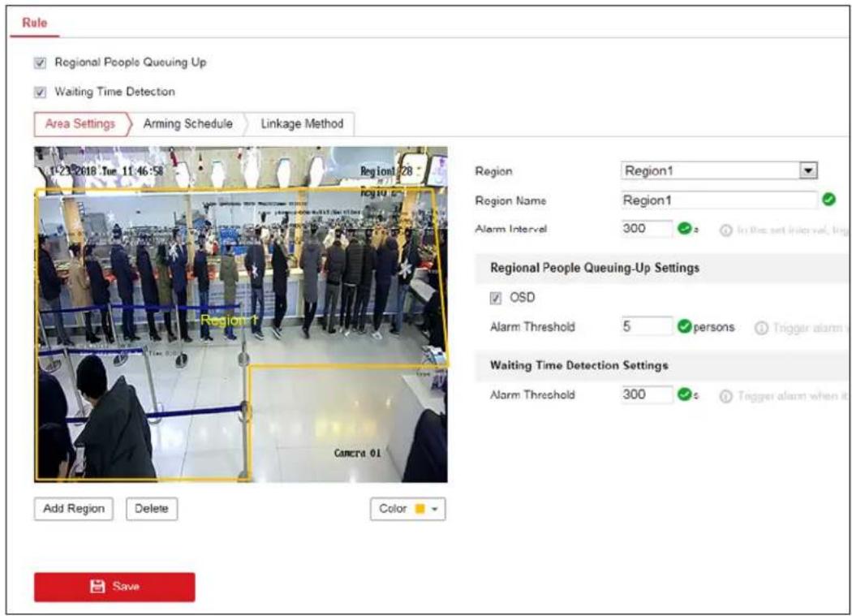Click the green check beside persons threshold

point(685,326)
